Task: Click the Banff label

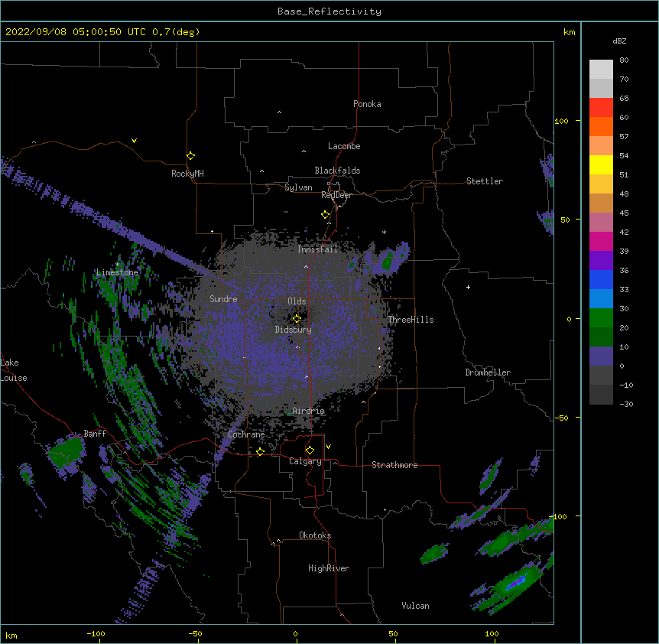Action: pos(95,434)
